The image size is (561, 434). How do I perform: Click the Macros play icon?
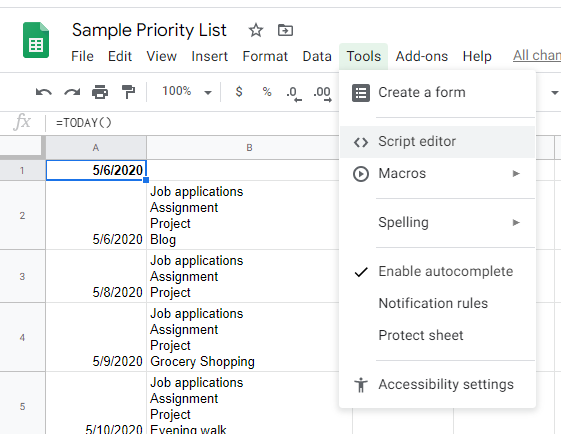pyautogui.click(x=361, y=174)
